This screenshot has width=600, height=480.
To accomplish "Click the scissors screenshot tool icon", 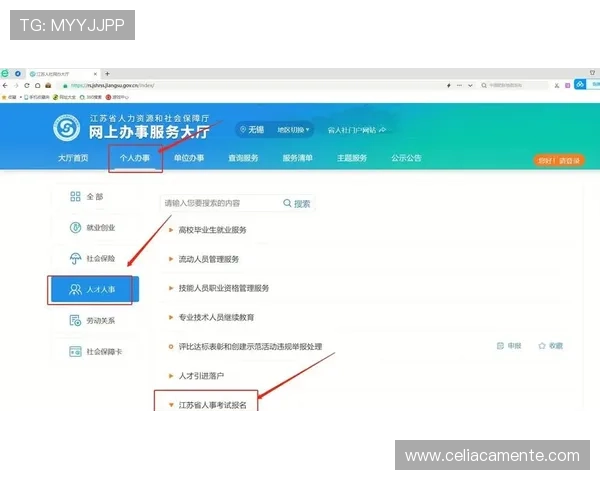I will (557, 85).
